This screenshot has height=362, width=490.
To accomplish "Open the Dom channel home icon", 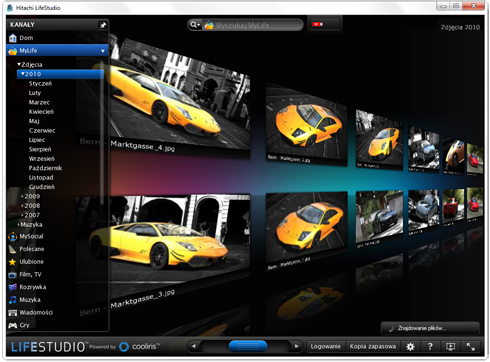I will [13, 38].
